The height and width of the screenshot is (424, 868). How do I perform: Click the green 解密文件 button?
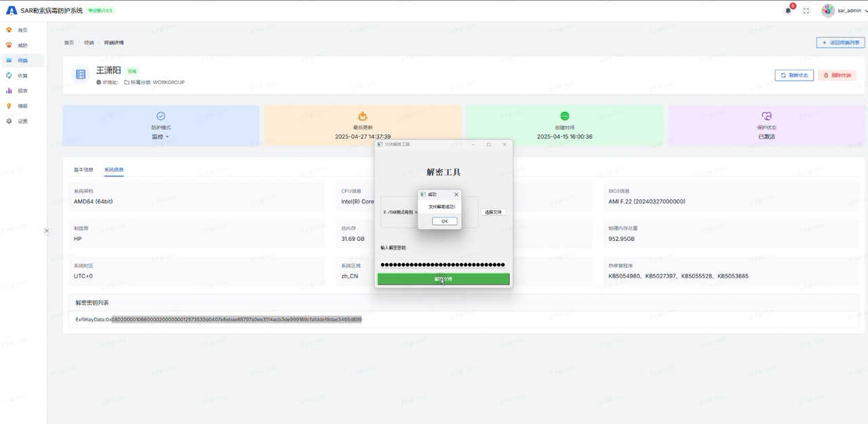(x=443, y=279)
